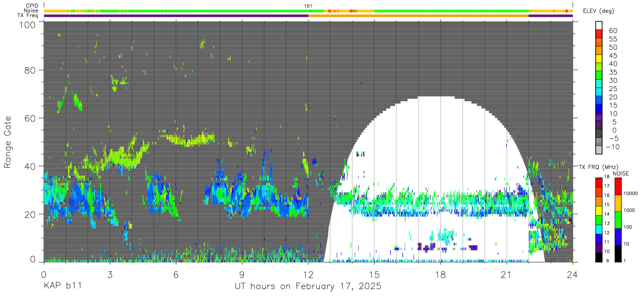The image size is (644, 297).
Task: Pick the light gray bottom segment of ELEV bar
Action: [599, 150]
